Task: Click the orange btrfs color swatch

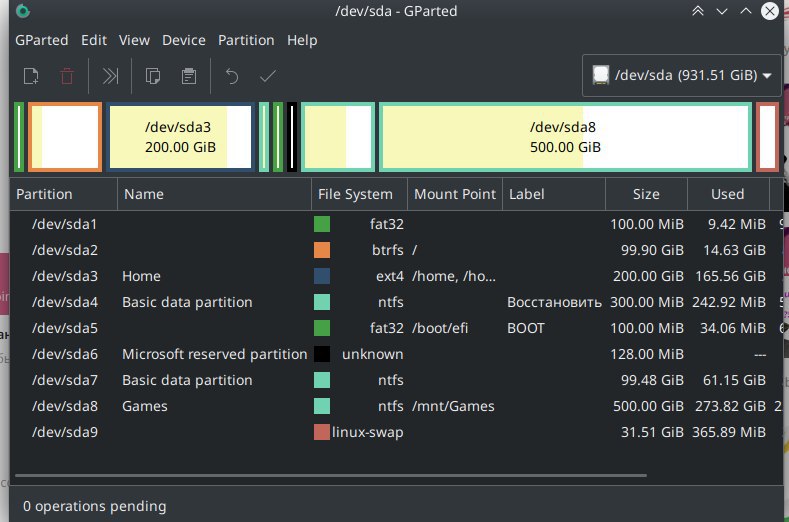Action: pos(322,250)
